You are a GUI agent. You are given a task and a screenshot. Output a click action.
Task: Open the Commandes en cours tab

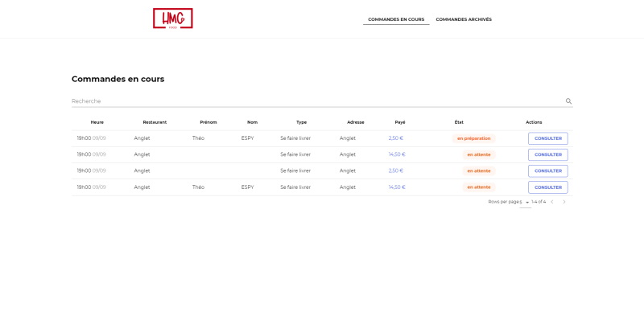396,19
